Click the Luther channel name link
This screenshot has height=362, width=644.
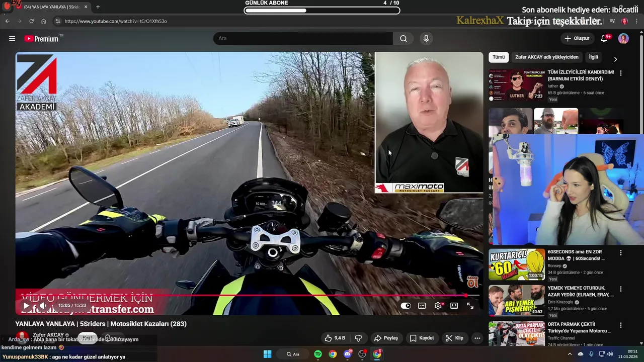553,86
